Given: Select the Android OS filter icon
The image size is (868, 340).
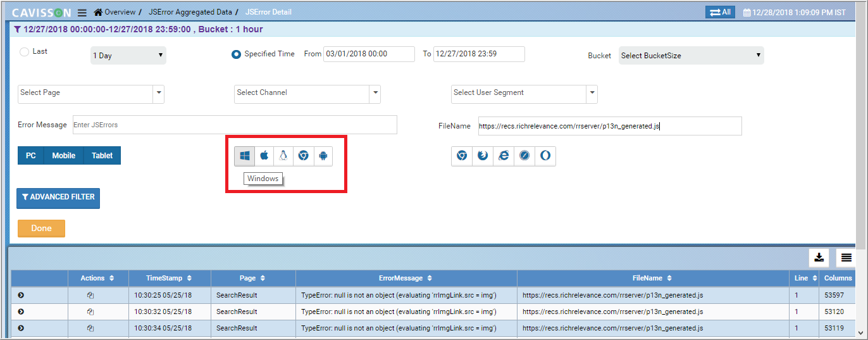Looking at the screenshot, I should coord(323,156).
